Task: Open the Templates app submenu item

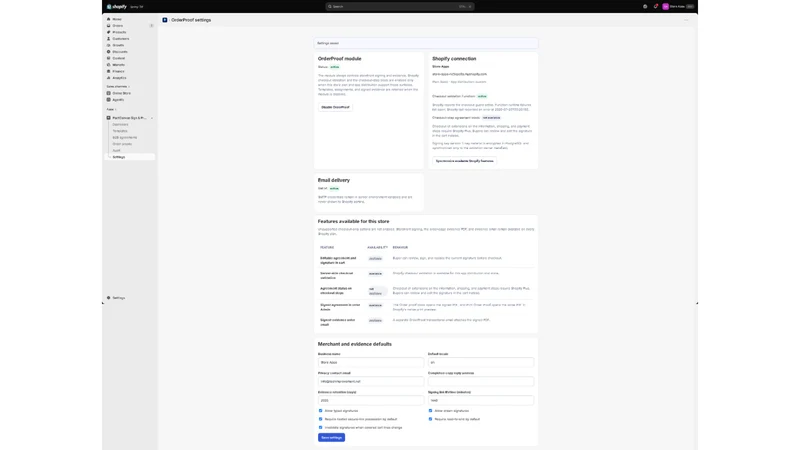Action: pos(120,131)
